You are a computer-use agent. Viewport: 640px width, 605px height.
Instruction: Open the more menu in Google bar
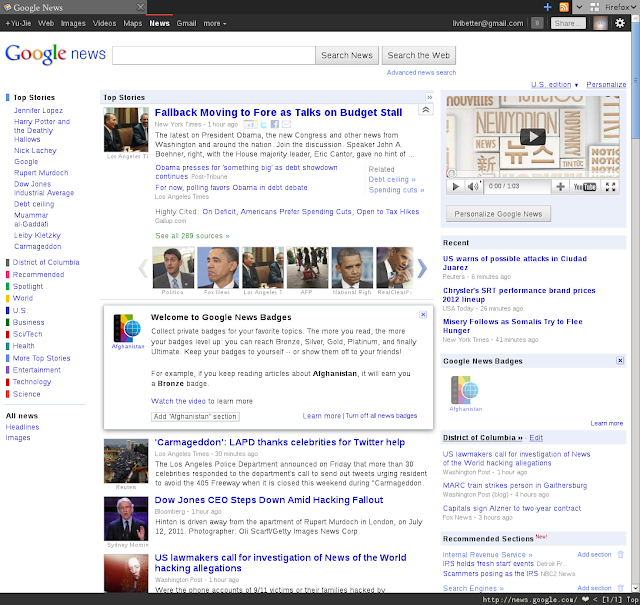[215, 24]
